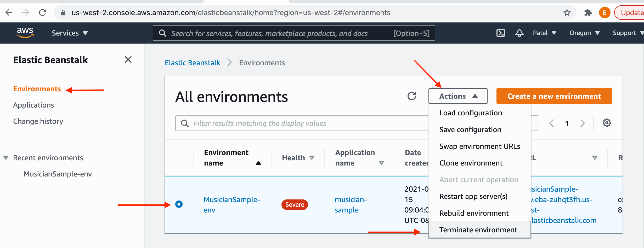Open MusicianSample-env under Recent environments
Viewport: 644px width, 248px height.
(x=58, y=174)
